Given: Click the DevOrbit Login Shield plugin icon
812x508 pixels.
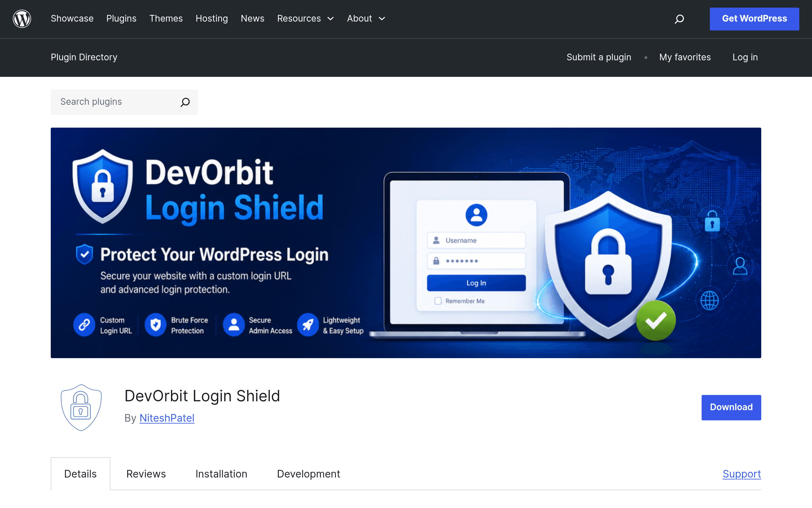Looking at the screenshot, I should coord(81,407).
